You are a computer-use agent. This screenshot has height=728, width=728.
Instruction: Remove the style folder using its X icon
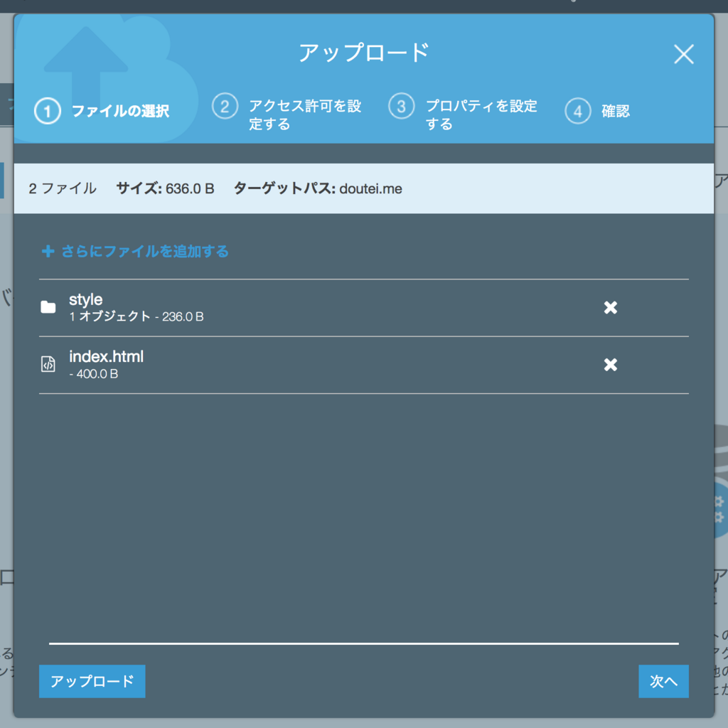point(610,307)
